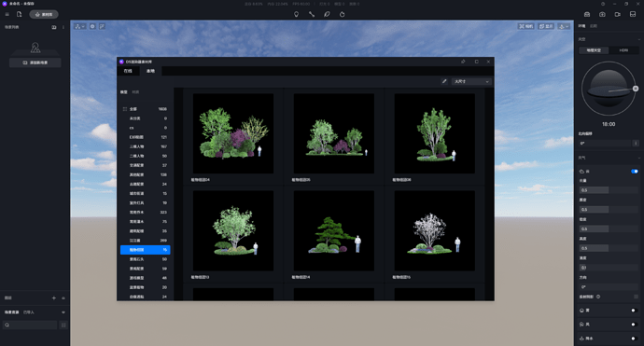Select the HDRI sky mode button
644x346 pixels.
click(x=623, y=50)
